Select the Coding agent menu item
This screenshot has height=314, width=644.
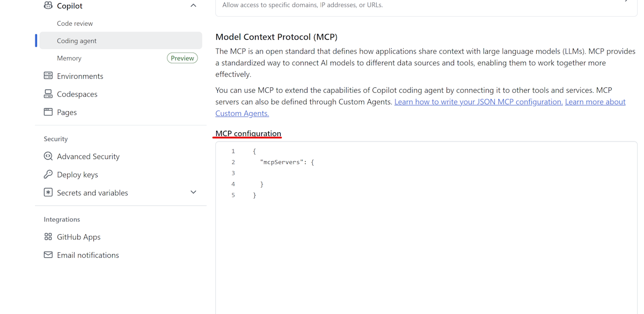click(77, 41)
